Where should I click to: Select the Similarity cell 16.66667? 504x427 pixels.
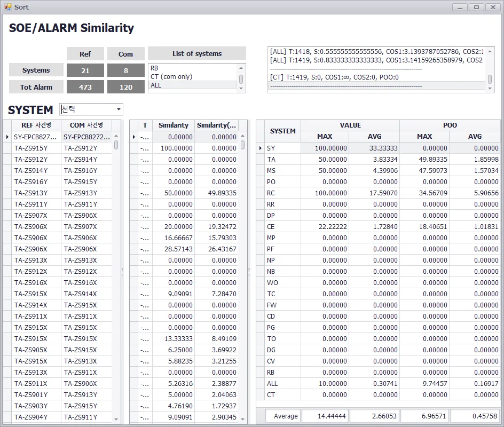tap(173, 238)
